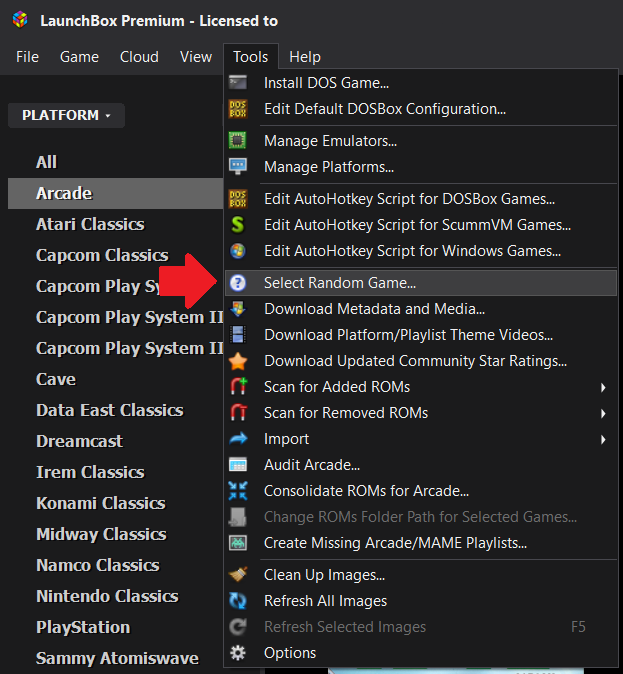
Task: Click the question mark icon for Select Random Game
Action: [x=238, y=283]
